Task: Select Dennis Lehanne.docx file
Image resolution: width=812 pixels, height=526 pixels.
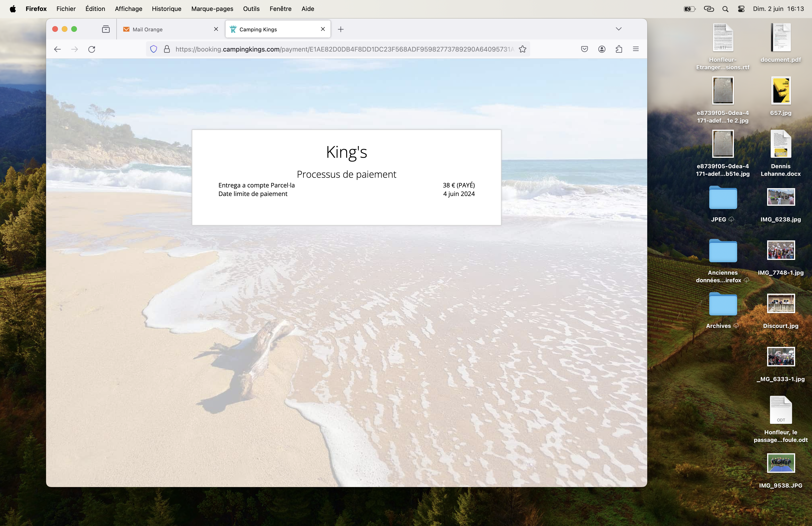Action: click(781, 153)
